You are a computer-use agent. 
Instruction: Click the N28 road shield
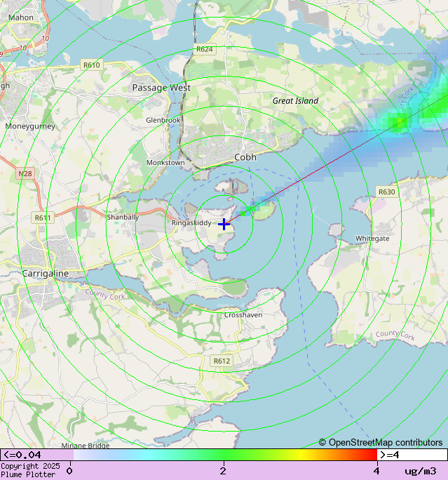[25, 173]
